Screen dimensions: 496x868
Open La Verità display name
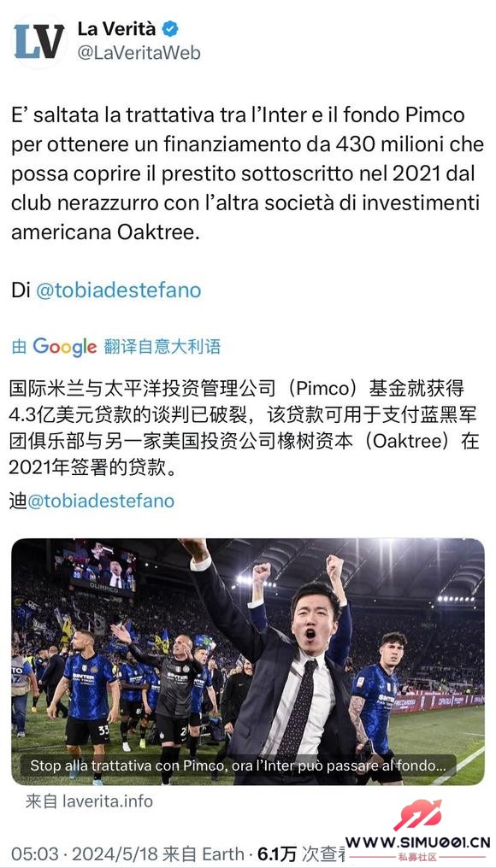[x=116, y=28]
